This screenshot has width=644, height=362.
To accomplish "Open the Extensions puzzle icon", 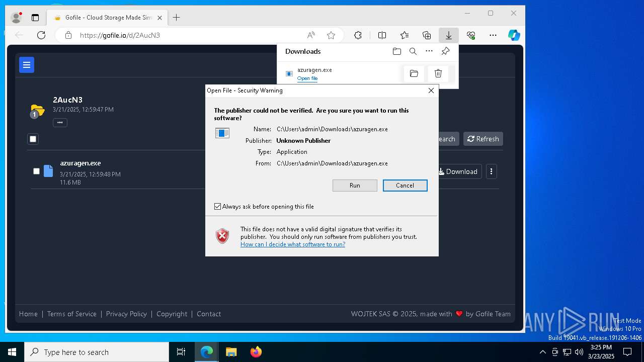I will [x=358, y=35].
